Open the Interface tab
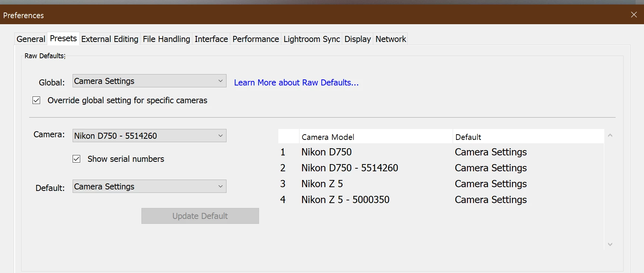Viewport: 644px width, 273px height. [211, 39]
